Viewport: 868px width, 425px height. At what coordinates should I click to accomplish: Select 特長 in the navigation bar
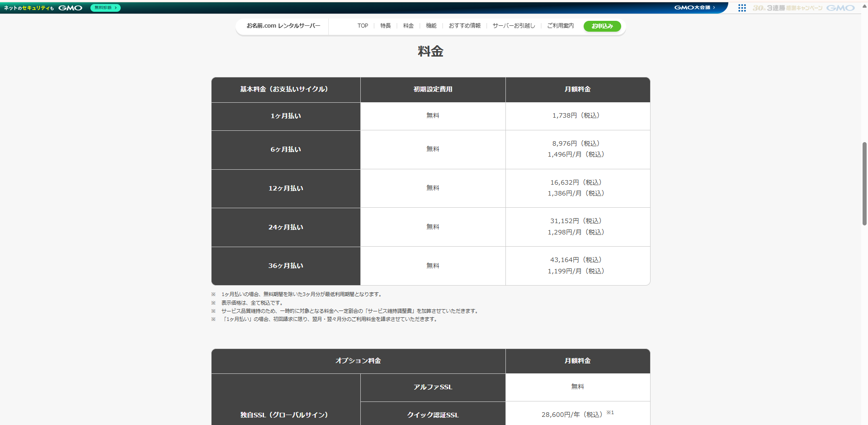click(x=385, y=26)
